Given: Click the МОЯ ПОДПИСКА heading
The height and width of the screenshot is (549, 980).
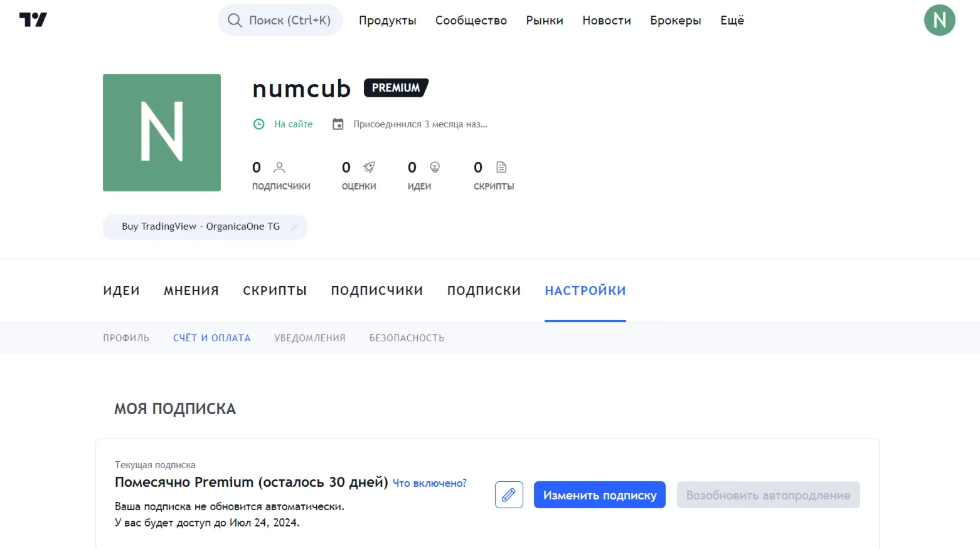Looking at the screenshot, I should pyautogui.click(x=175, y=409).
